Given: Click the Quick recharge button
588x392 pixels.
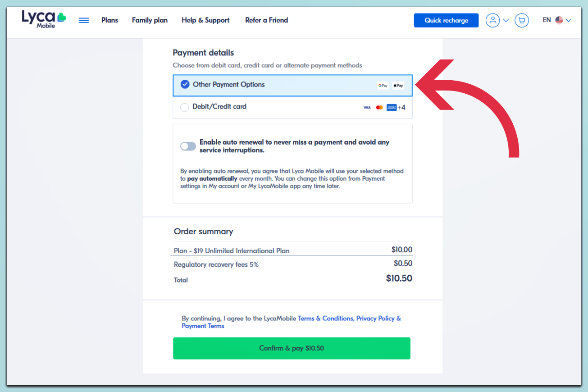Looking at the screenshot, I should click(446, 20).
